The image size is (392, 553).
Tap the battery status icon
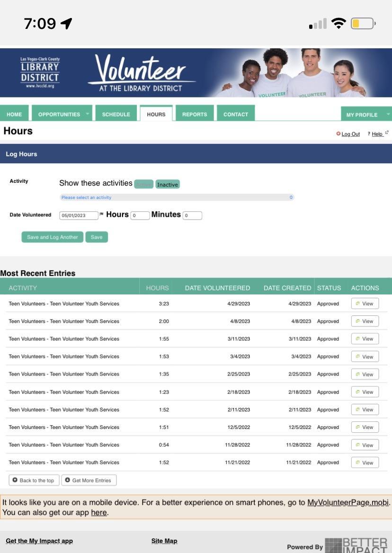pyautogui.click(x=363, y=24)
